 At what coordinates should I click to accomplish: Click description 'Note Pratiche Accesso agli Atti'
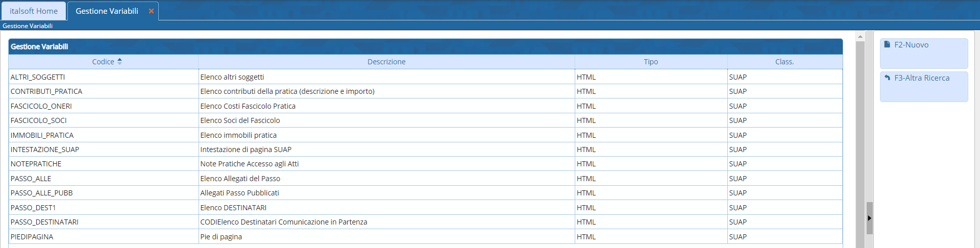(250, 164)
